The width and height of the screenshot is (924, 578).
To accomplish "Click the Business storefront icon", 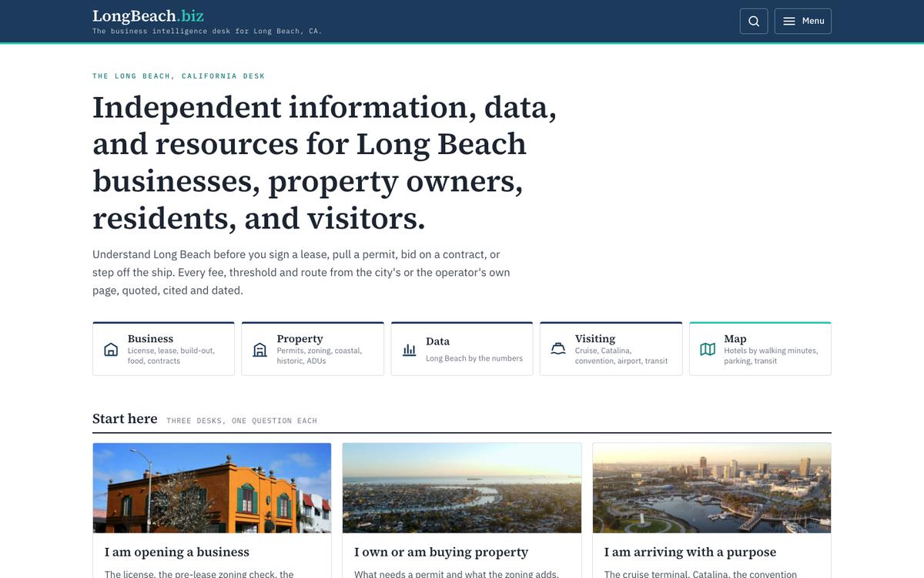I will (x=111, y=349).
